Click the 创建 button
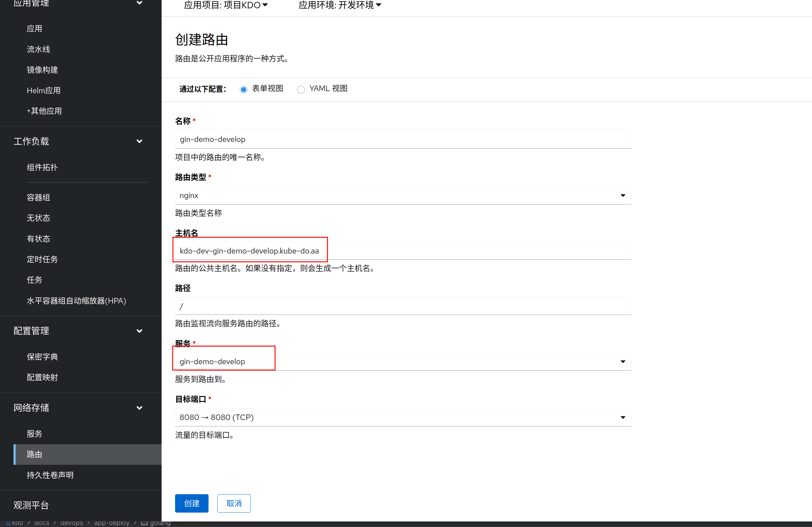The image size is (812, 527). pyautogui.click(x=191, y=503)
